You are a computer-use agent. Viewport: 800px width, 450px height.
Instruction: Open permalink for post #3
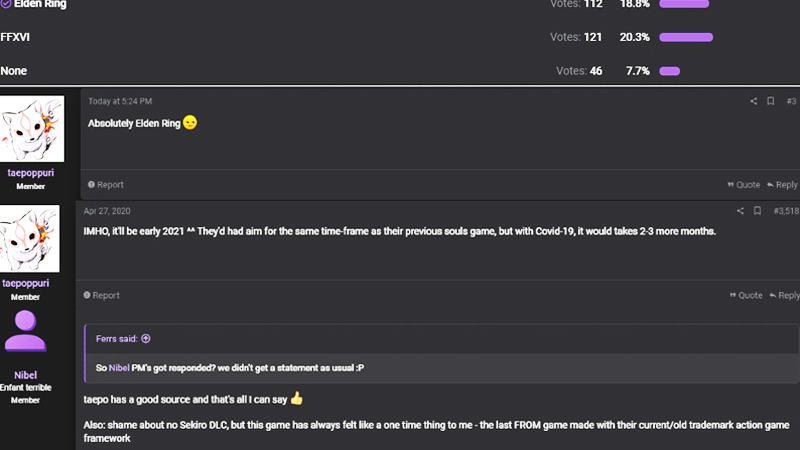(x=790, y=101)
